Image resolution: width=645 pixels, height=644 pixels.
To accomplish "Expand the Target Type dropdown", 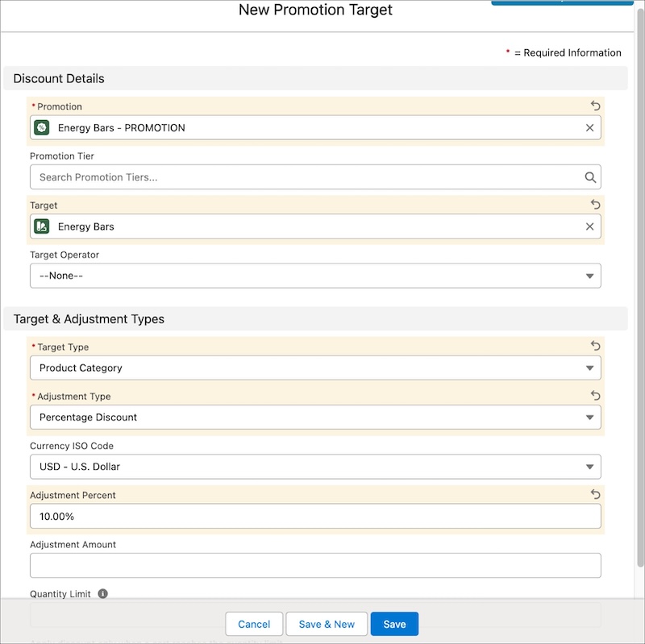I will 315,368.
